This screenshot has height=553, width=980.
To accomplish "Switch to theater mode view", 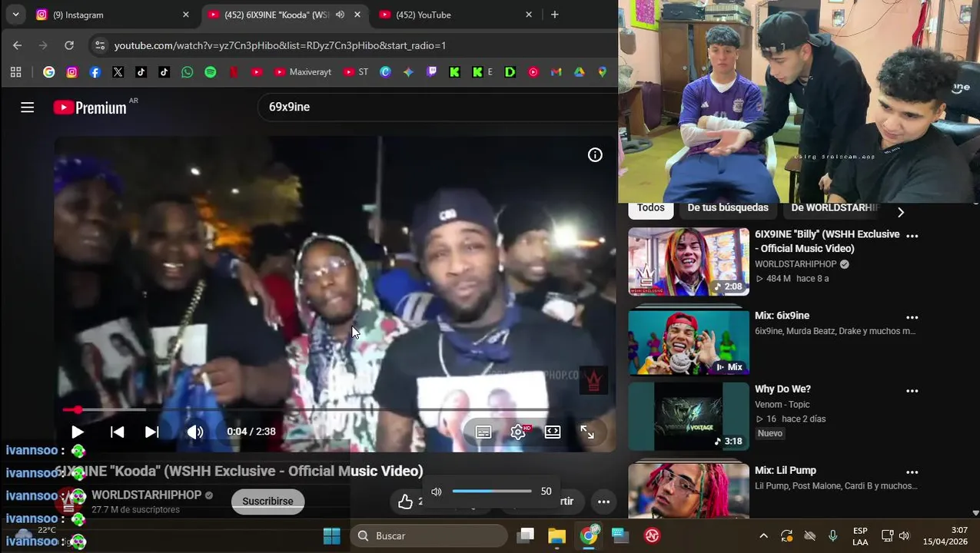I will click(x=553, y=432).
